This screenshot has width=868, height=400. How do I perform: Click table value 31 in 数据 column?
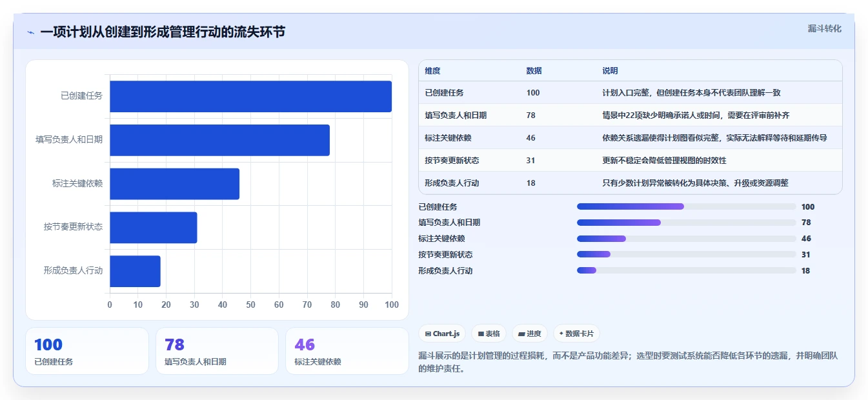tap(530, 161)
